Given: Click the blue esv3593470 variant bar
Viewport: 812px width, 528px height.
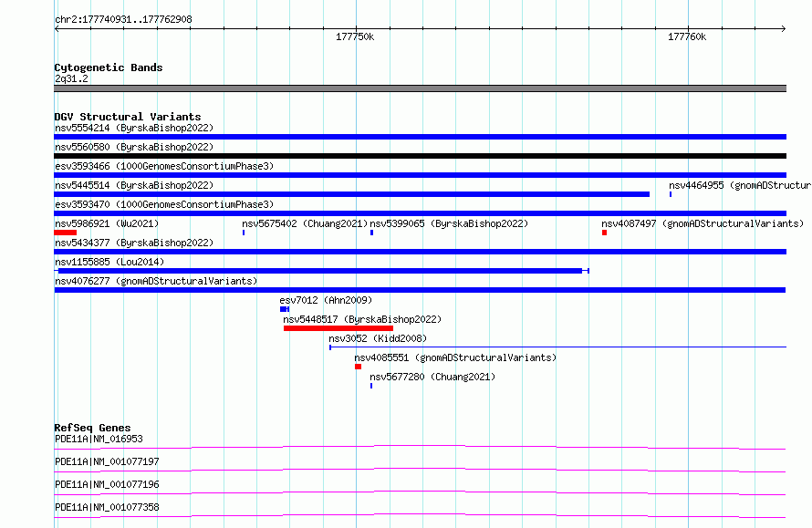Looking at the screenshot, I should point(420,213).
